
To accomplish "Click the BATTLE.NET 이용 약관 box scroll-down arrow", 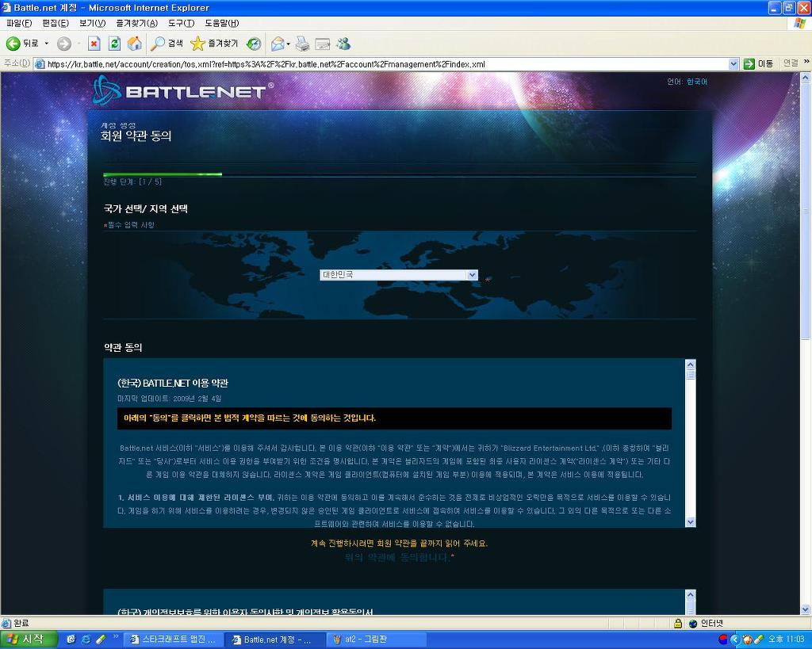I will [x=691, y=522].
